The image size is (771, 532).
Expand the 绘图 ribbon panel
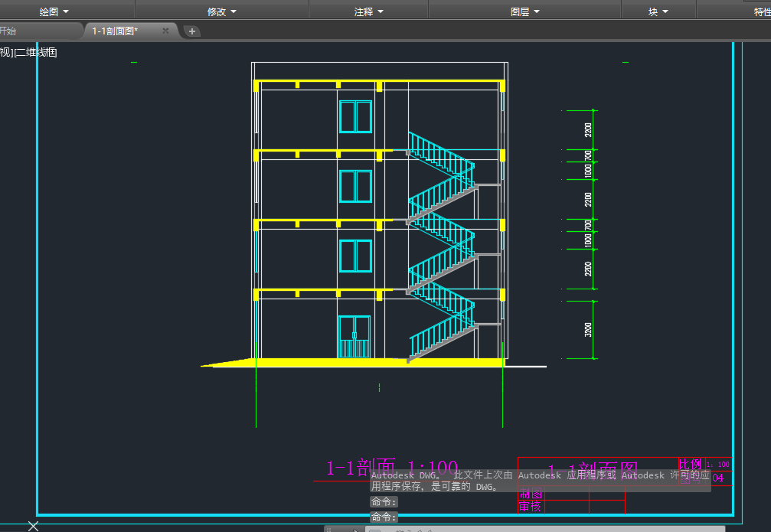pos(54,11)
